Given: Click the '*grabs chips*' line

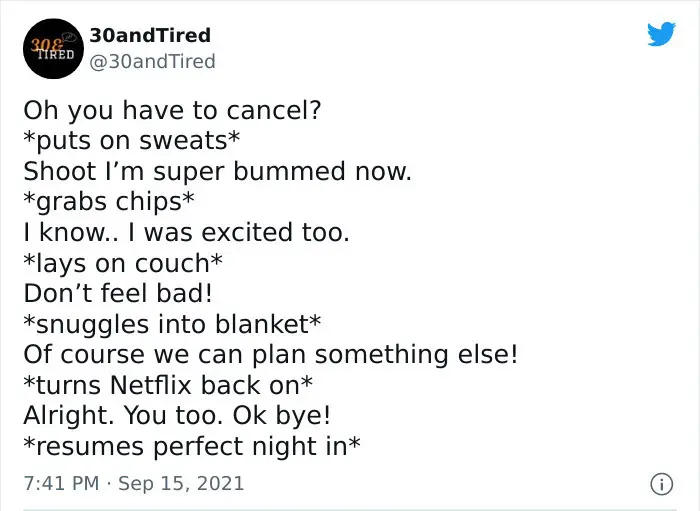Looking at the screenshot, I should (x=109, y=202).
